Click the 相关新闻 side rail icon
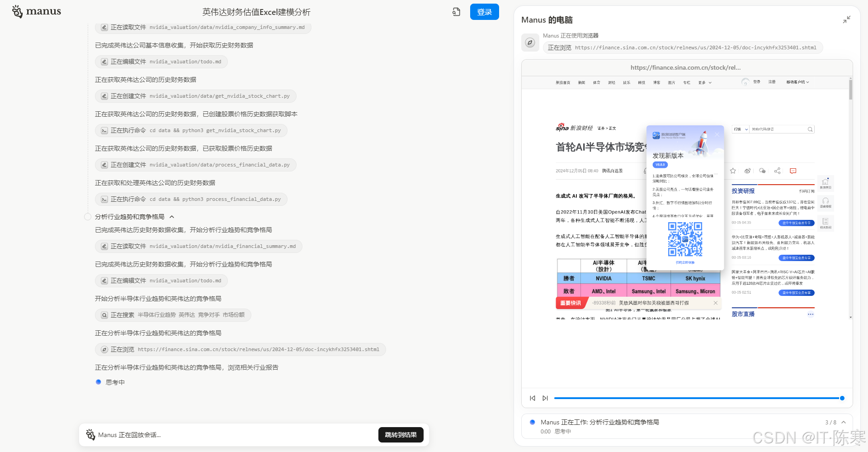Screen dimensions: 868x452 [x=826, y=223]
